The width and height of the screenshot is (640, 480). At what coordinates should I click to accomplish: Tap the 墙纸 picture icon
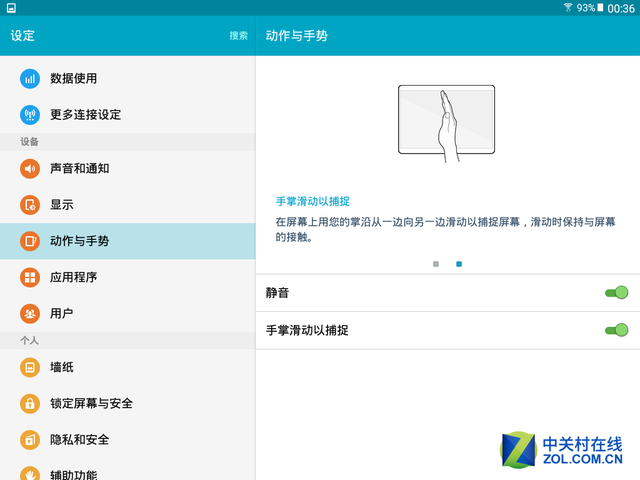pos(30,367)
